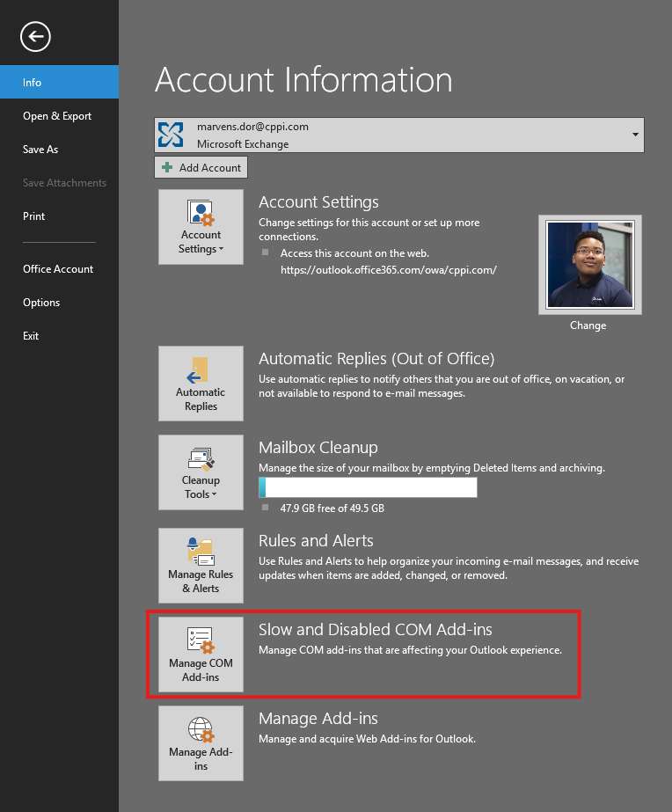Click Automatic Replies (Out of Office) heading
Image resolution: width=672 pixels, height=812 pixels.
pyautogui.click(x=376, y=358)
